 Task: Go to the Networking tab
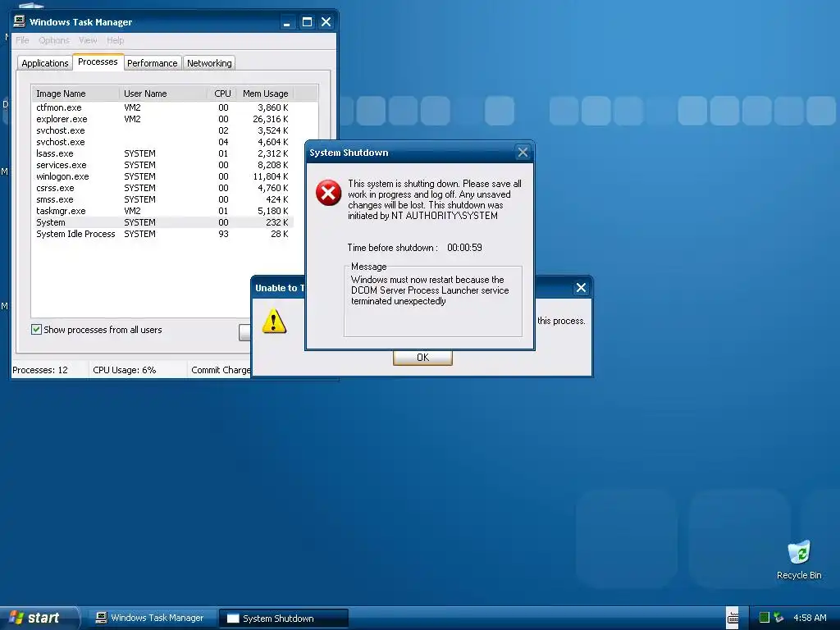[209, 63]
